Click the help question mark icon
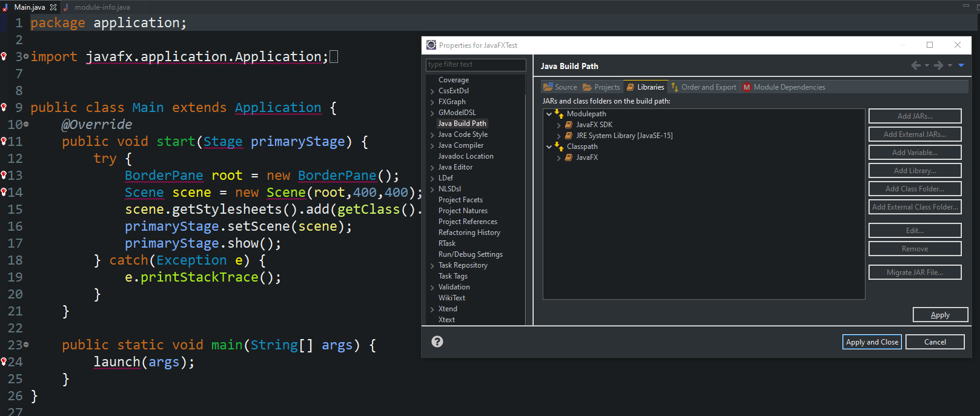The image size is (980, 416). pyautogui.click(x=437, y=342)
